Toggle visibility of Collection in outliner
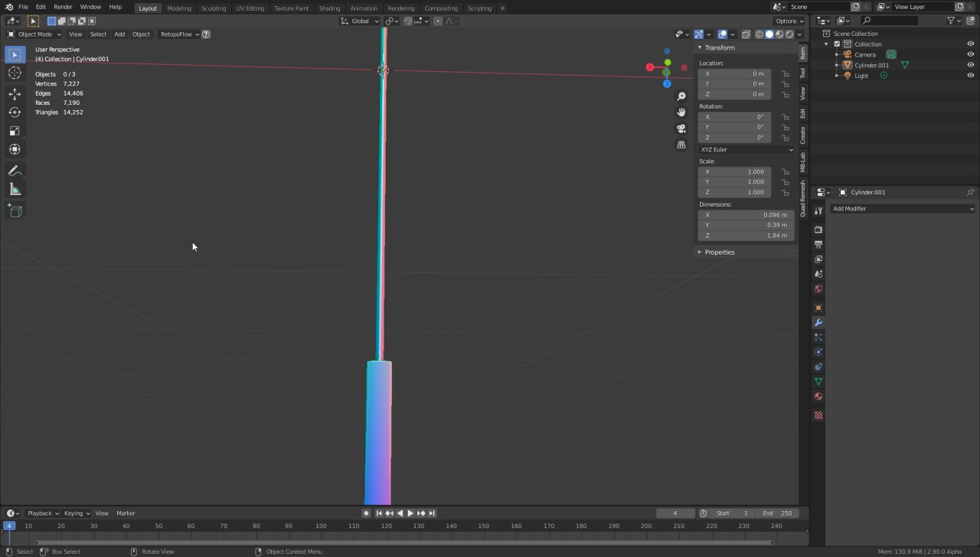Screen dimensions: 980x557 tap(971, 44)
